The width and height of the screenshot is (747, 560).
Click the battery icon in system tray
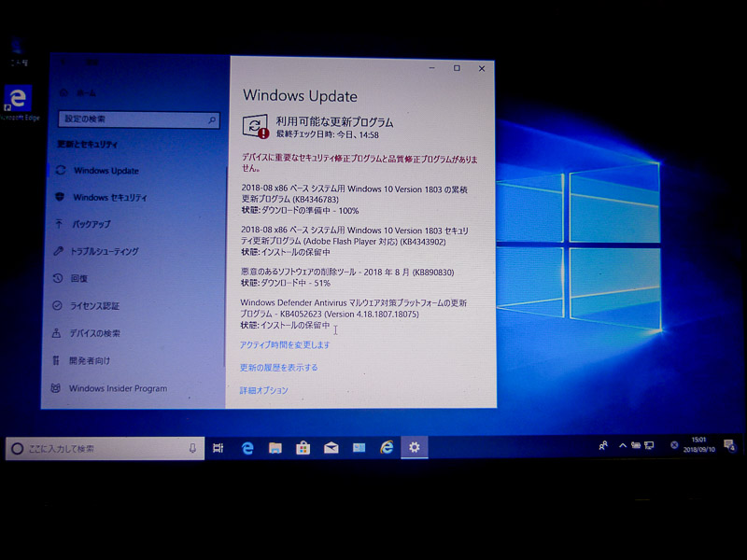click(636, 446)
